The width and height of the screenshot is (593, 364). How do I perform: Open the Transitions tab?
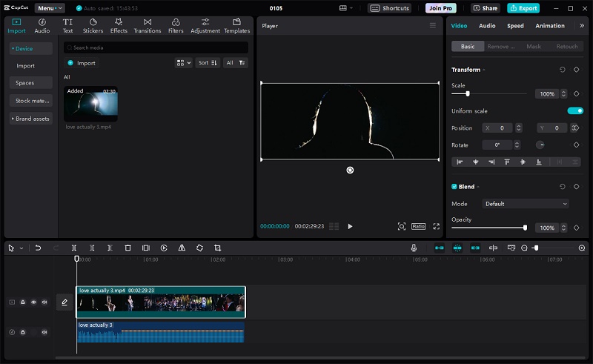click(x=148, y=26)
